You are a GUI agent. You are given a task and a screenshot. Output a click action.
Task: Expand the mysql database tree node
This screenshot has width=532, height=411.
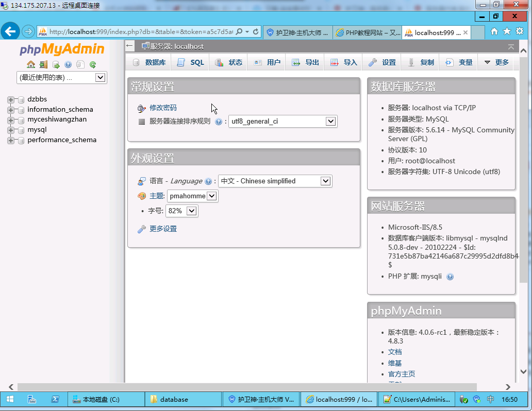(x=10, y=130)
